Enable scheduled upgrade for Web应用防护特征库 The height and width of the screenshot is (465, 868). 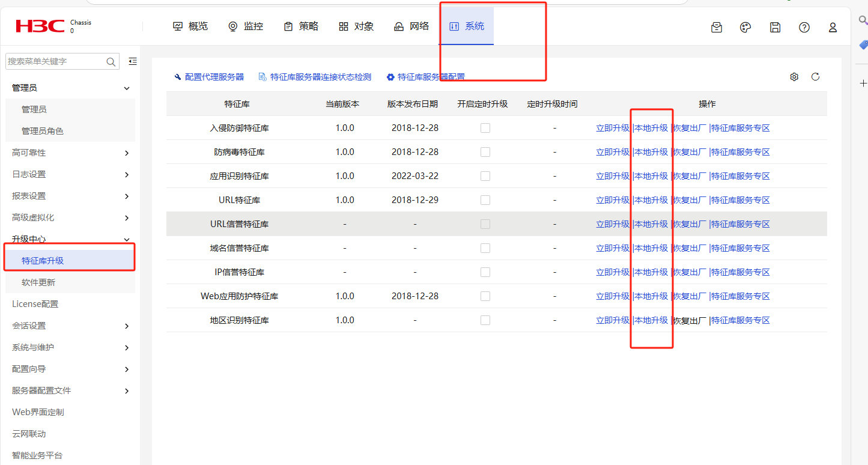485,296
